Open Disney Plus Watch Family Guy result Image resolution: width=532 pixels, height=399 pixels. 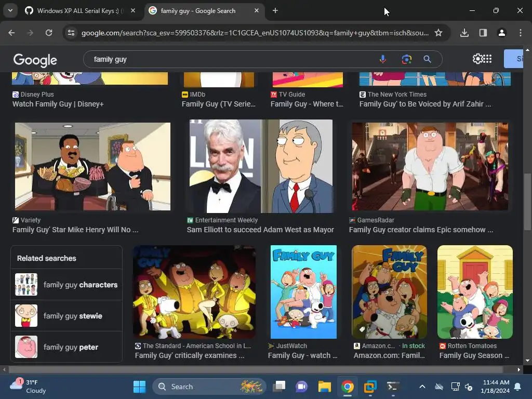58,104
